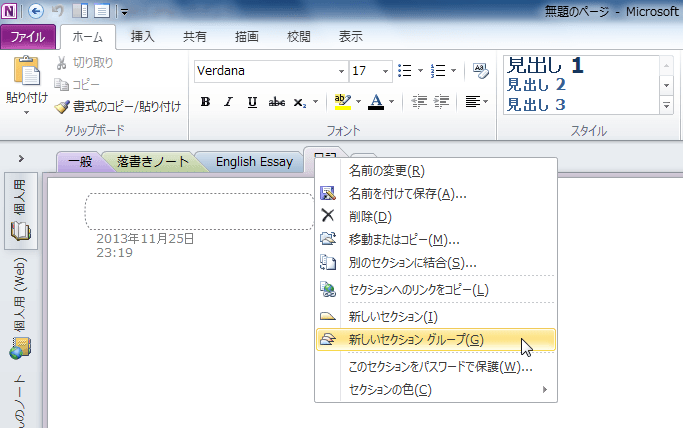Expand the font size dropdown arrow

point(385,71)
